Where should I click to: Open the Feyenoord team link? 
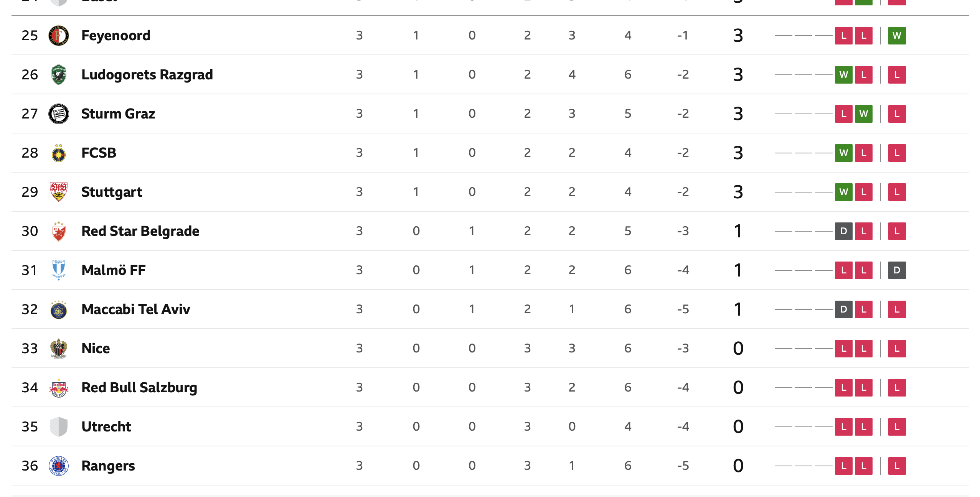tap(116, 36)
